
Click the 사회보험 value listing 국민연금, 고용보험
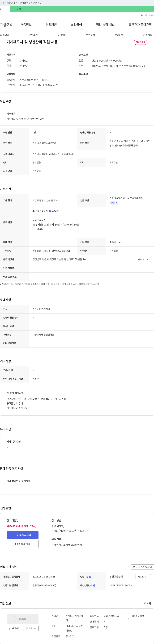pos(51,251)
